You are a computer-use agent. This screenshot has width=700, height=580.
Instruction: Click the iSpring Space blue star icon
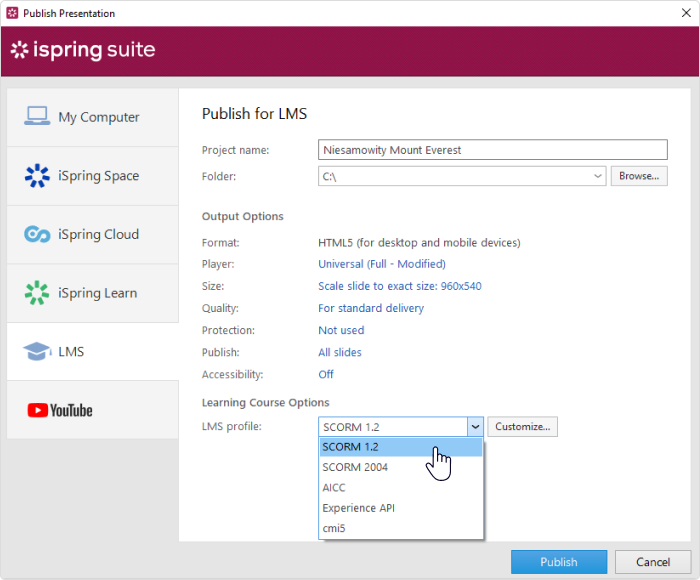coord(37,175)
